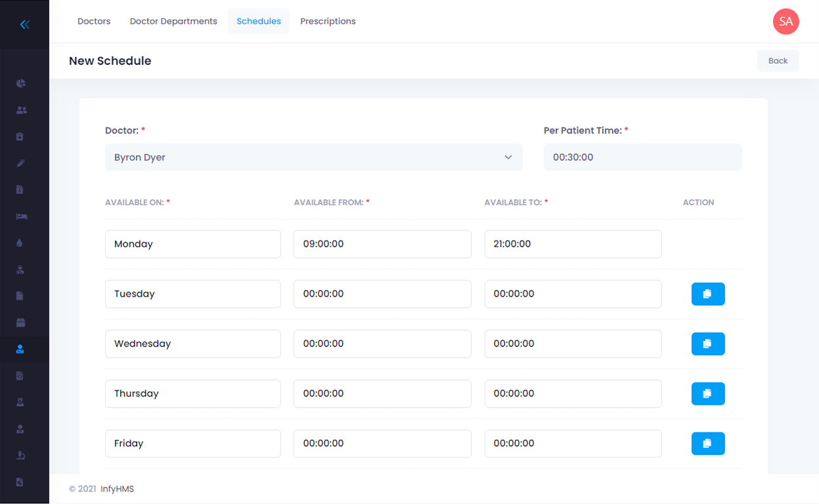Click the Back button
Image resolution: width=819 pixels, height=504 pixels.
(778, 61)
